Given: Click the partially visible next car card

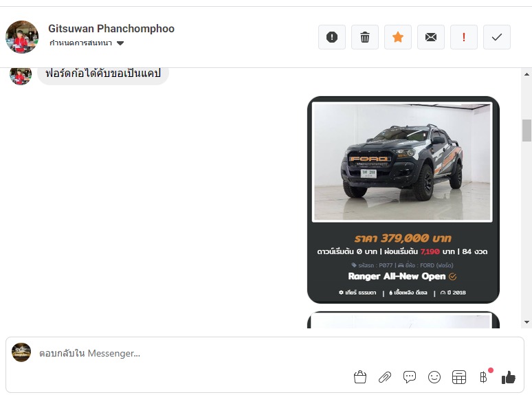Looking at the screenshot, I should [403, 319].
